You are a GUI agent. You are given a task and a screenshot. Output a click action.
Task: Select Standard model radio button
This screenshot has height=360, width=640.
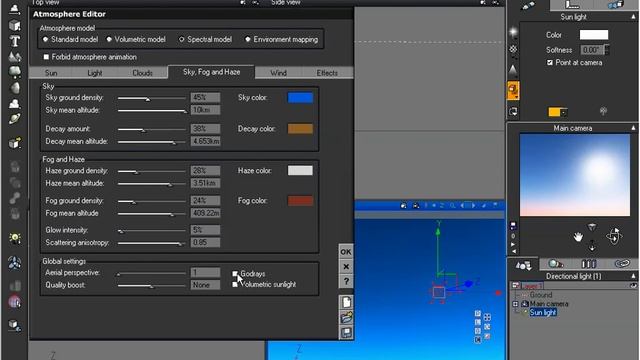46,40
